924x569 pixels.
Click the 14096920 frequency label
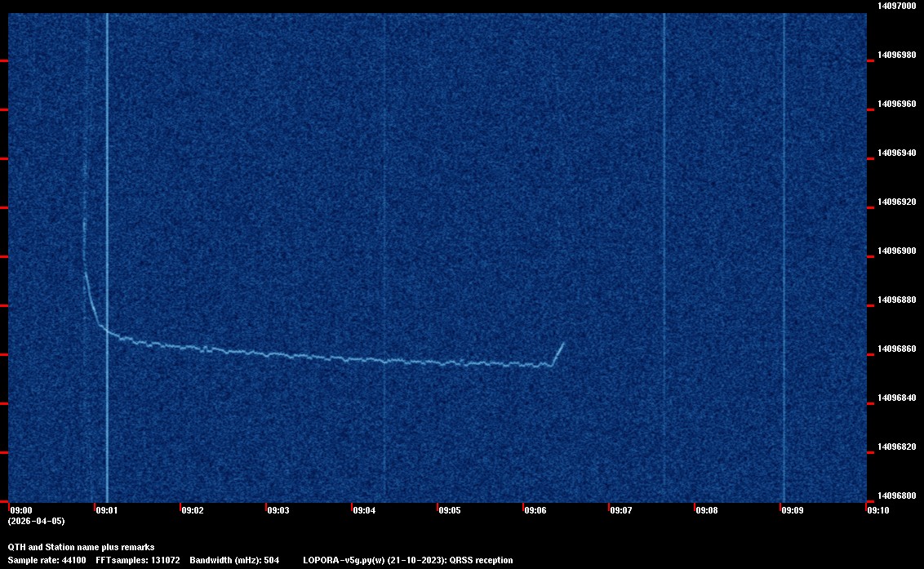[896, 202]
